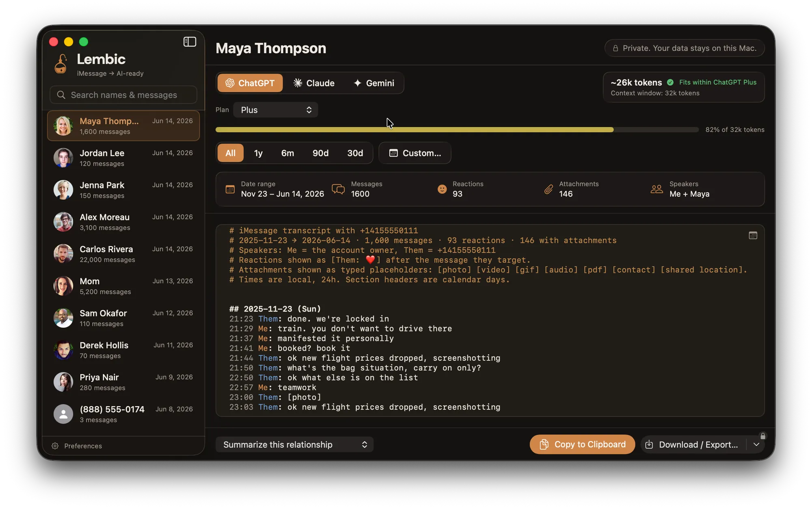Click the 'Me + Maya' speakers value
This screenshot has height=509, width=812.
(x=689, y=194)
